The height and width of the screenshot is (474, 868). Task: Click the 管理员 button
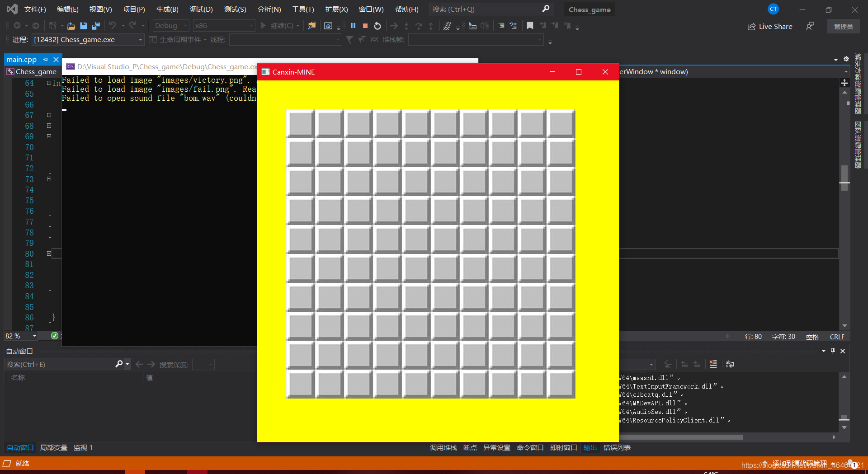pos(843,26)
